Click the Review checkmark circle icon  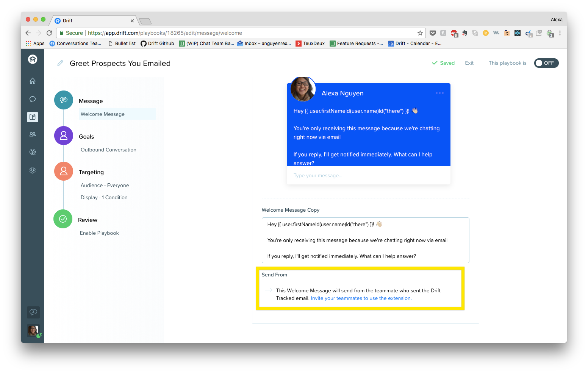63,219
